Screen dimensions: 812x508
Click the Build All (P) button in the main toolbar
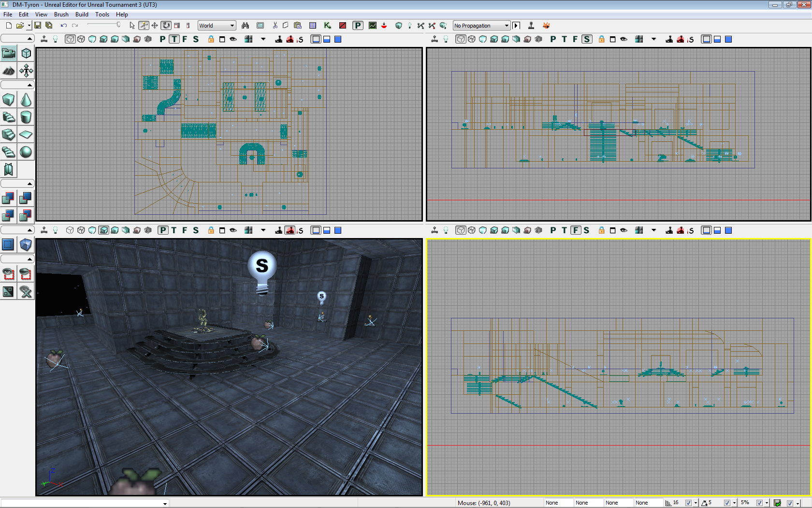pos(358,26)
